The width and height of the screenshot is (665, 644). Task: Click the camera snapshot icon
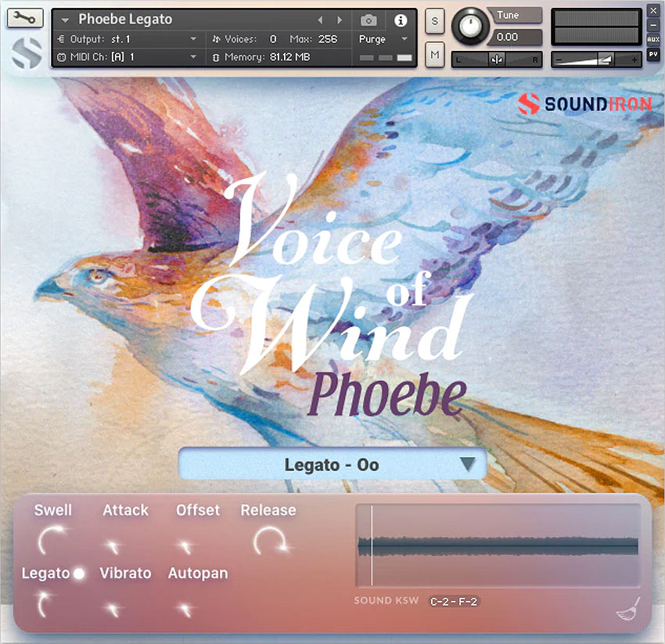(x=368, y=20)
